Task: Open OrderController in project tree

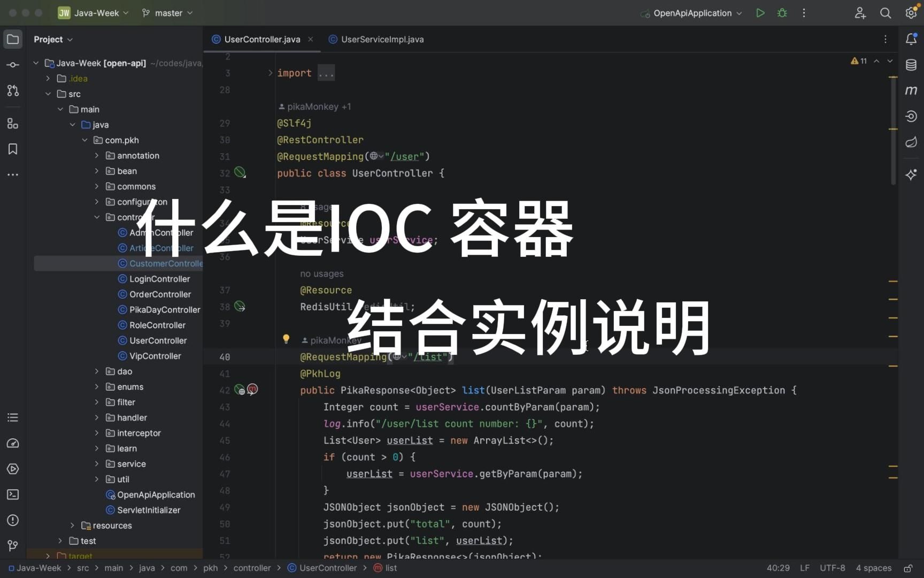Action: [x=154, y=294]
